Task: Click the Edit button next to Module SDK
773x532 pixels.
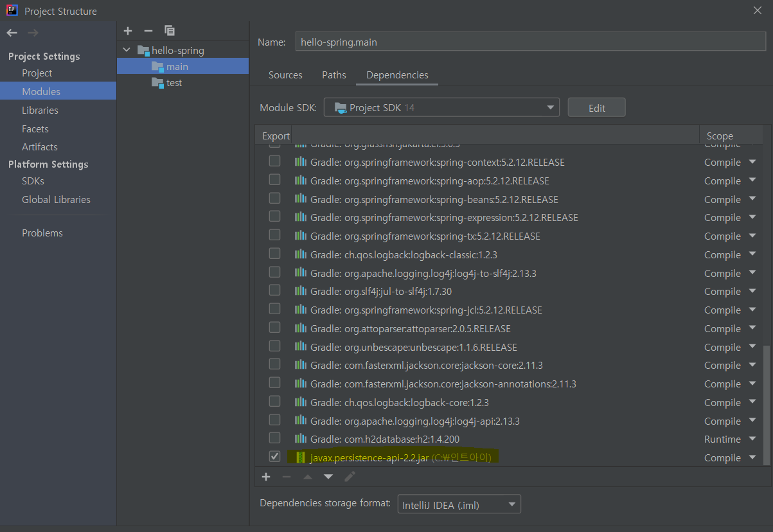Action: coord(597,107)
